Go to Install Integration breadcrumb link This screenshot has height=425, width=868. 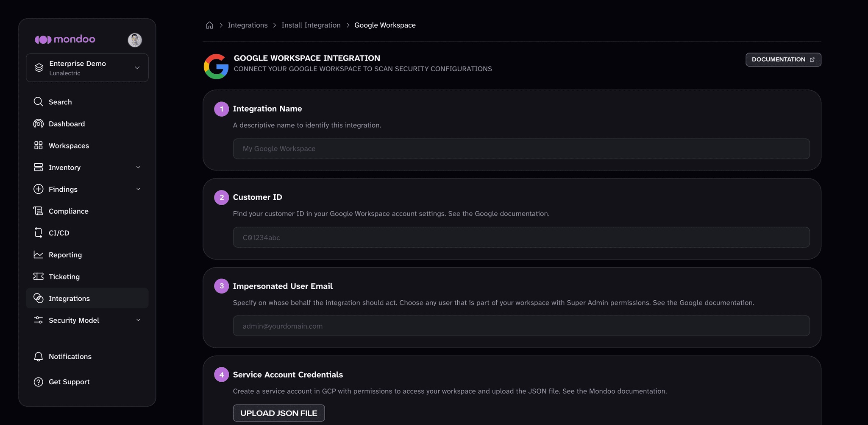[x=311, y=25]
